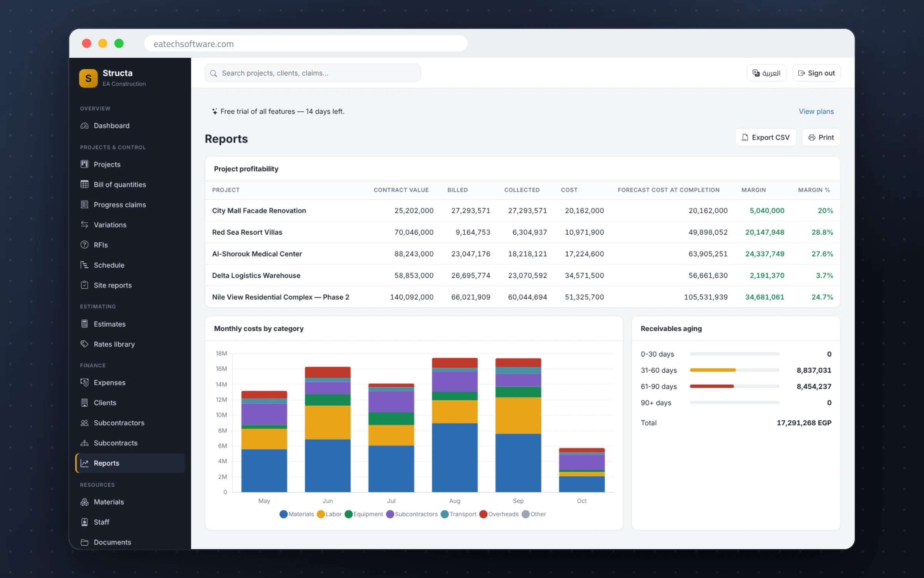Click the Progress claims icon
The width and height of the screenshot is (924, 578).
[84, 205]
